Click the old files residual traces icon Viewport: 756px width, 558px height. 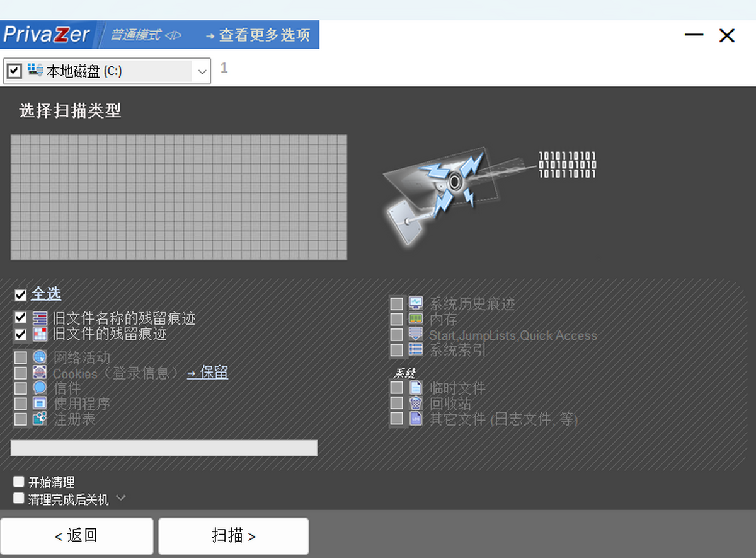40,334
